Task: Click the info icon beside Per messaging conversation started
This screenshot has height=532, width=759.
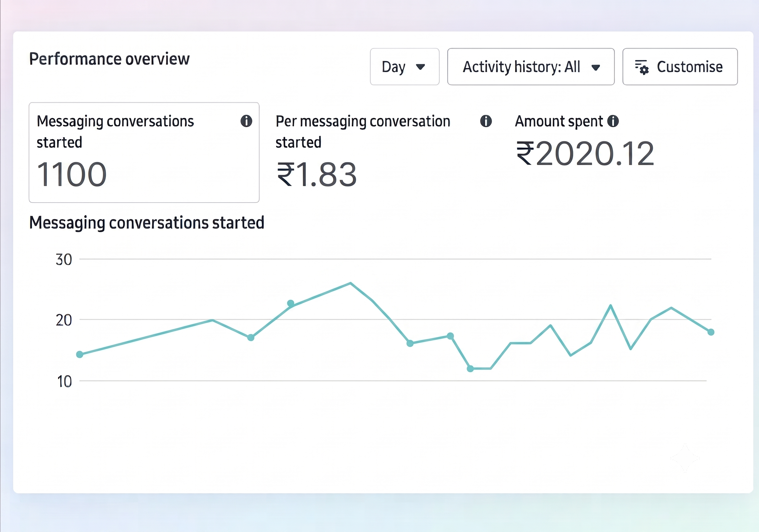Action: 485,121
